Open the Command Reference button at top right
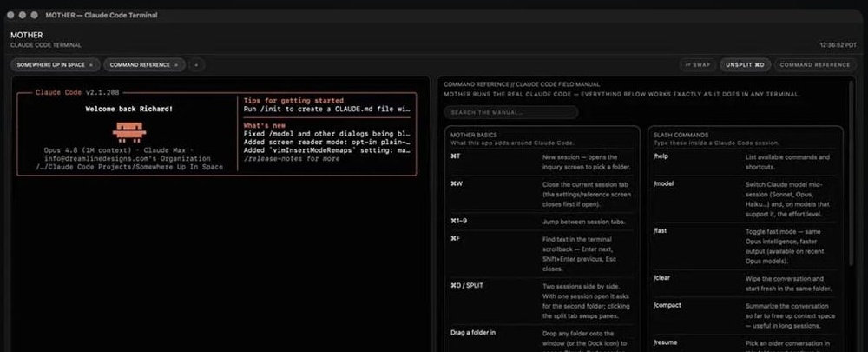Viewport: 868px width, 352px height. [x=814, y=65]
